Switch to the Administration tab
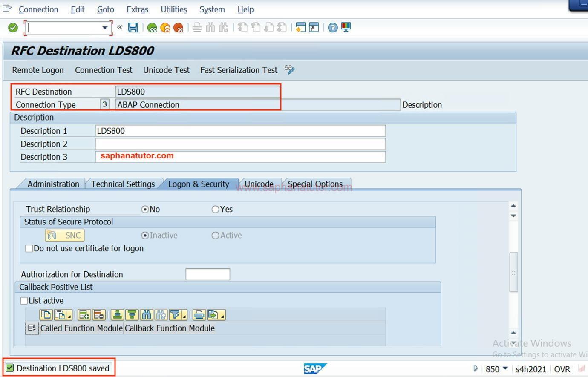 (53, 184)
